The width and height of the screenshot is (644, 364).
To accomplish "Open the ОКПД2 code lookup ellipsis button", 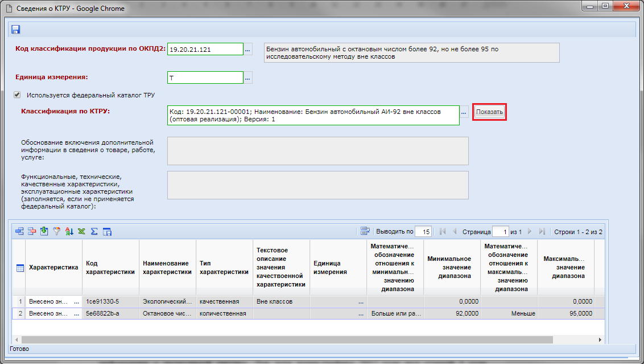I will [248, 50].
